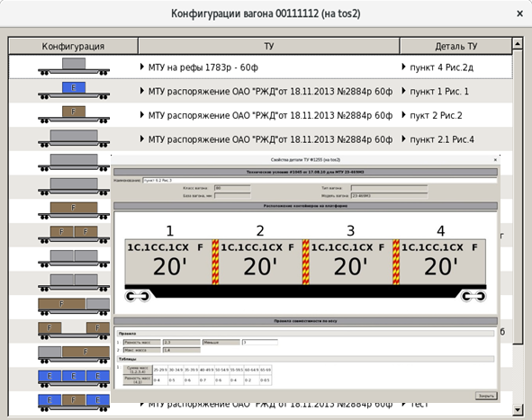The height and width of the screenshot is (420, 532).
Task: Close the 'Конфигурации вагона 00111112' window
Action: click(519, 13)
